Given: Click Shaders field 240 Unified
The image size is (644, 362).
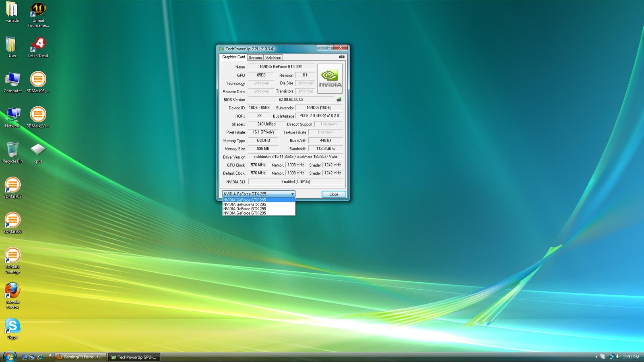Looking at the screenshot, I should (266, 124).
